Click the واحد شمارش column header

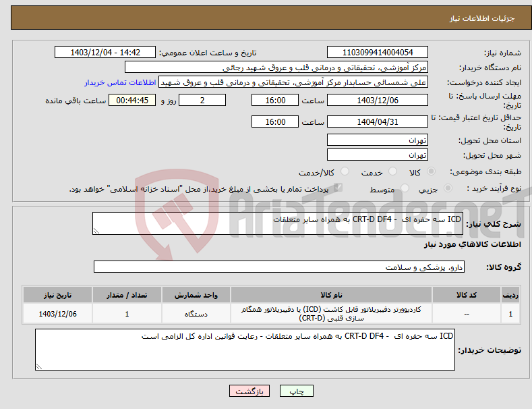[x=196, y=295]
